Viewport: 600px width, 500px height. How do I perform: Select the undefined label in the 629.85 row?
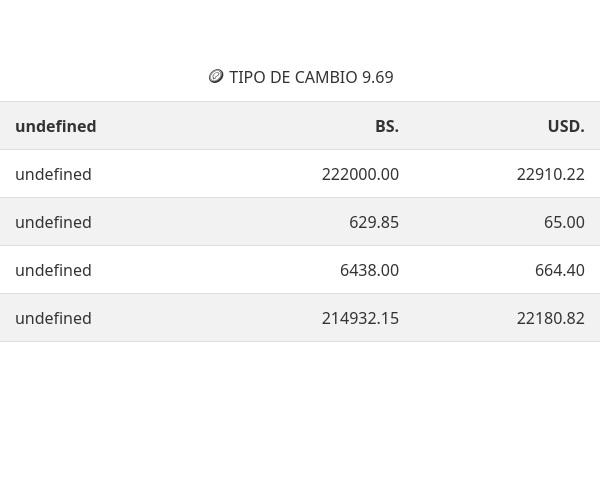pyautogui.click(x=53, y=222)
